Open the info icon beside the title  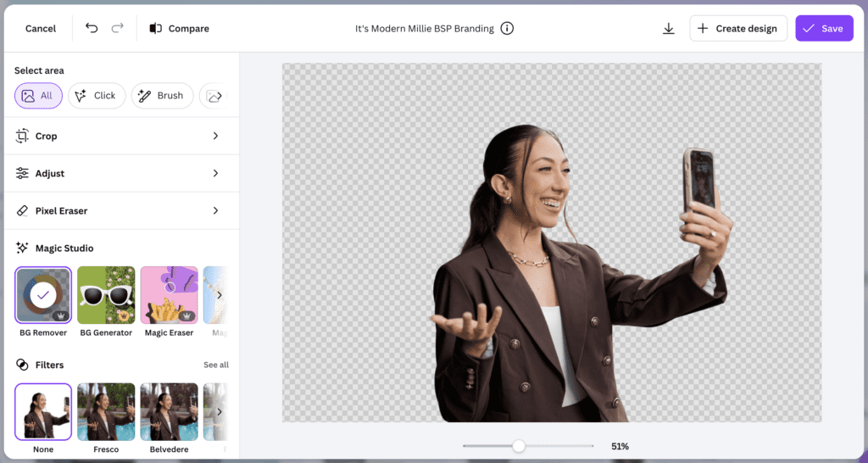[507, 28]
